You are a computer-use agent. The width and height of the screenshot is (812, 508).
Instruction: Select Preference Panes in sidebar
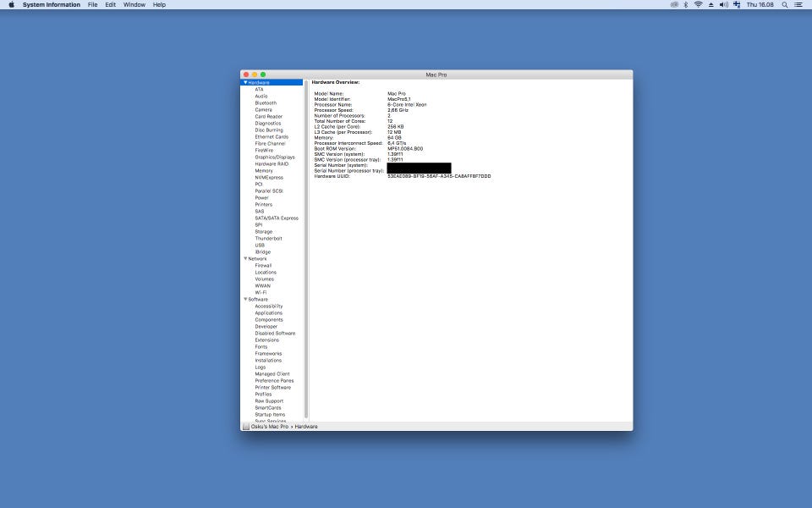pos(274,380)
